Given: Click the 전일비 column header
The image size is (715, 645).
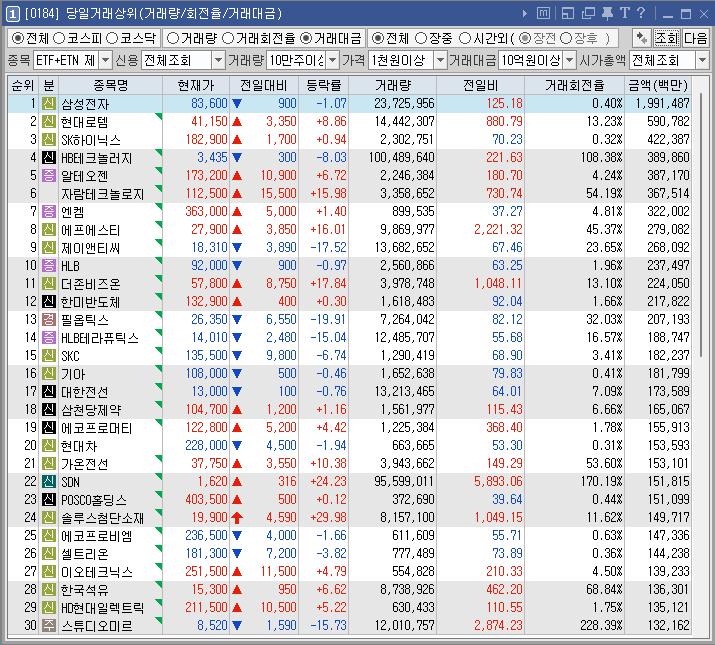Looking at the screenshot, I should (x=480, y=85).
